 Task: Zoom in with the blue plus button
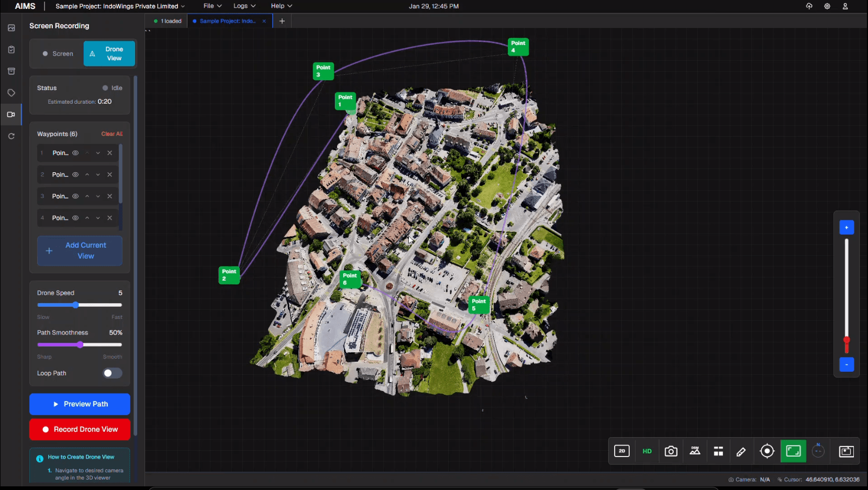(847, 227)
